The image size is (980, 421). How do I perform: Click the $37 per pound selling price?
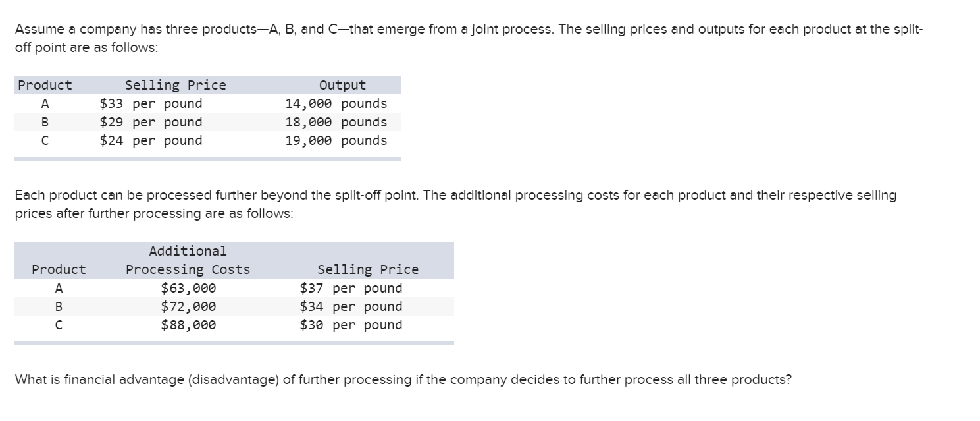click(x=351, y=288)
